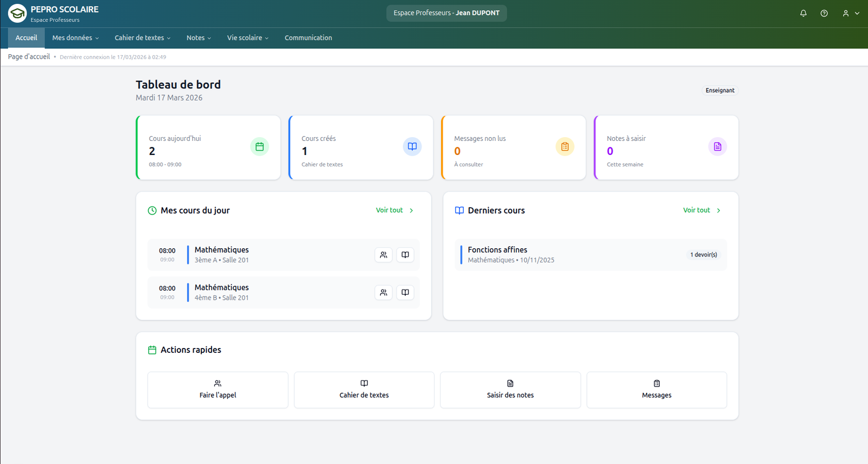
Task: Select the Accueil tab
Action: [26, 38]
